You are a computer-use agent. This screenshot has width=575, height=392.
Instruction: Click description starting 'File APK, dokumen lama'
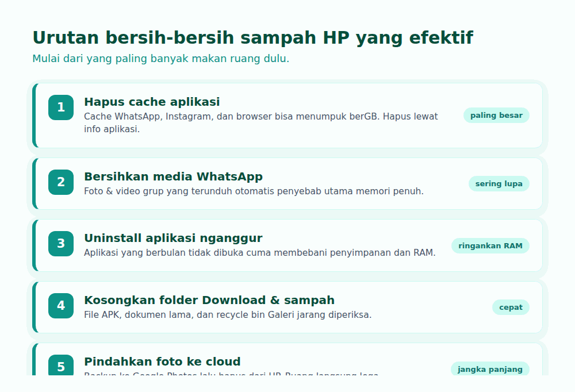tap(228, 315)
